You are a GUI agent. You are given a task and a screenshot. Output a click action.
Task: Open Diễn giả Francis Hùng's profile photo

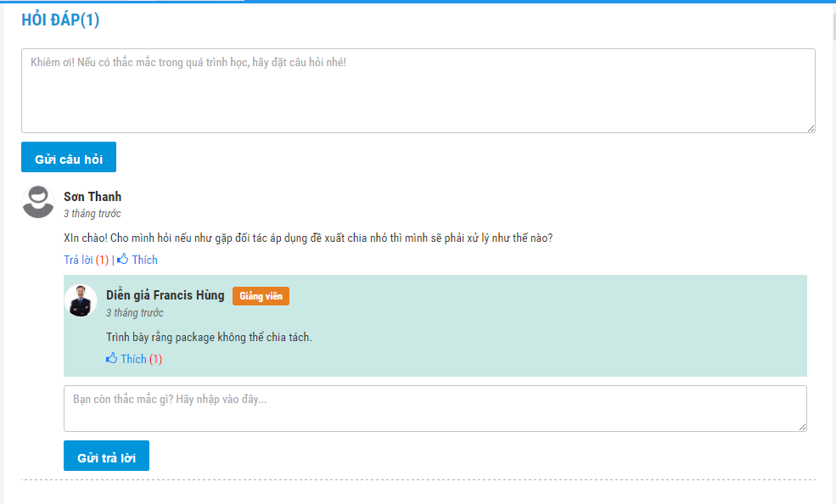tap(81, 300)
